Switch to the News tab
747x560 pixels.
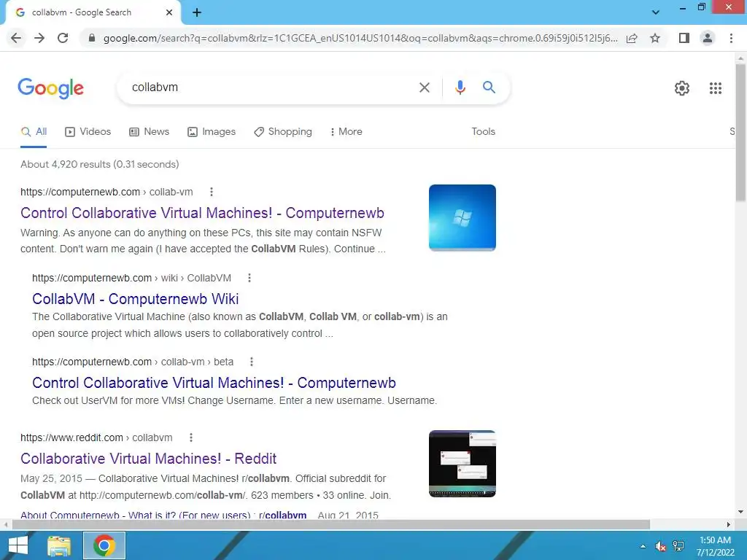pos(149,132)
